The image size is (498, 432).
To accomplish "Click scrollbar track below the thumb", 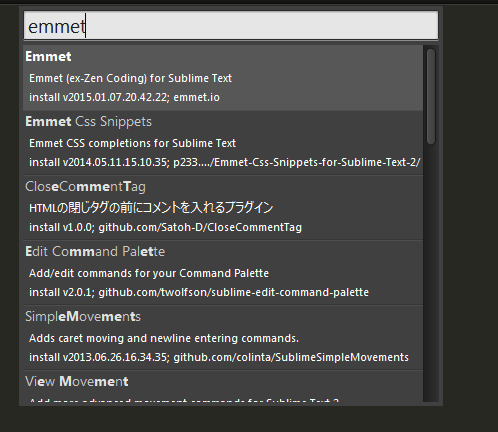I will point(431,273).
